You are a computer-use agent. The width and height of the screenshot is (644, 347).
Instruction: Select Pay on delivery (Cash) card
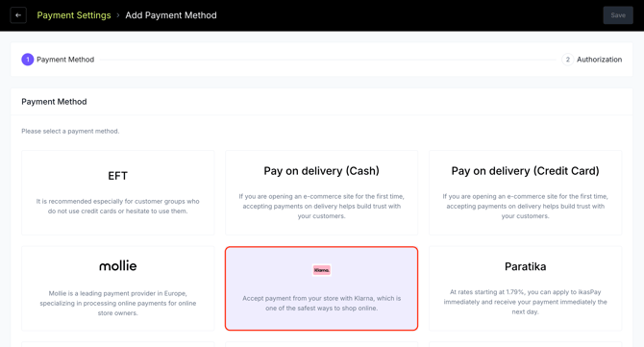pyautogui.click(x=322, y=192)
